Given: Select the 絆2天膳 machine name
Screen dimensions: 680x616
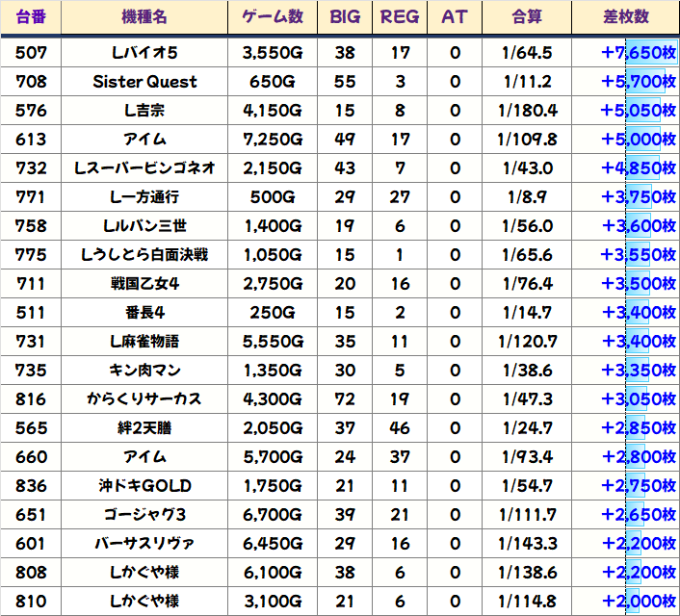Looking at the screenshot, I should coord(144,428).
